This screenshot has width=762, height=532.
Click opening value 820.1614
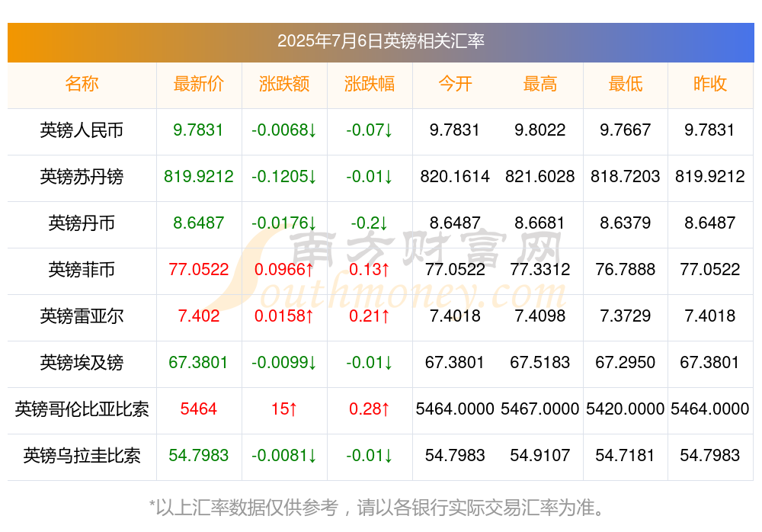[455, 177]
